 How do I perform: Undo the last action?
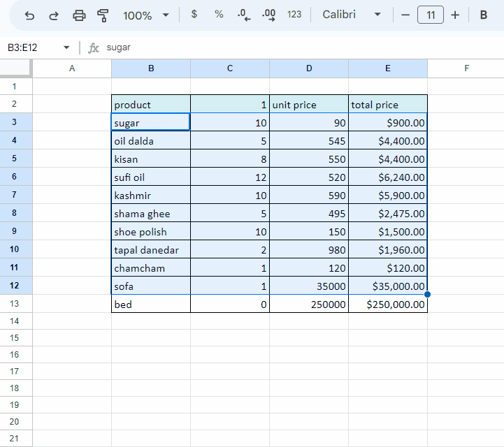tap(29, 15)
